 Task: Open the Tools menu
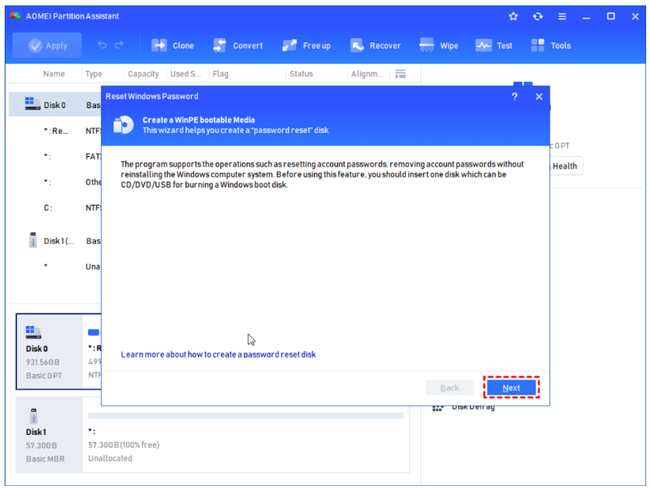pos(551,45)
